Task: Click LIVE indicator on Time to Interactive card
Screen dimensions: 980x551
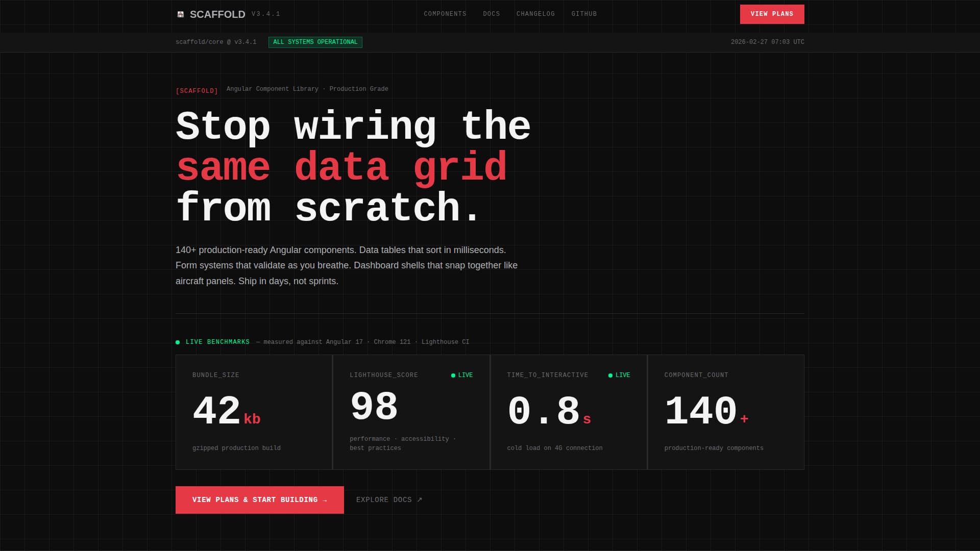Action: coord(619,375)
